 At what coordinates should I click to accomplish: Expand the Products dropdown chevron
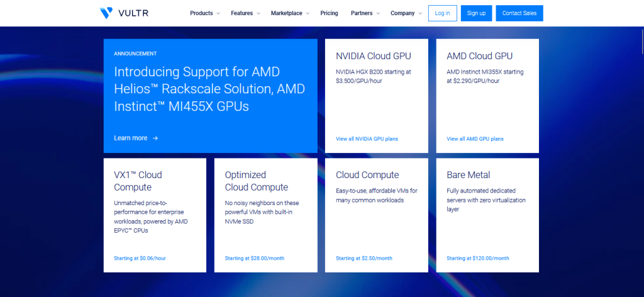(218, 14)
